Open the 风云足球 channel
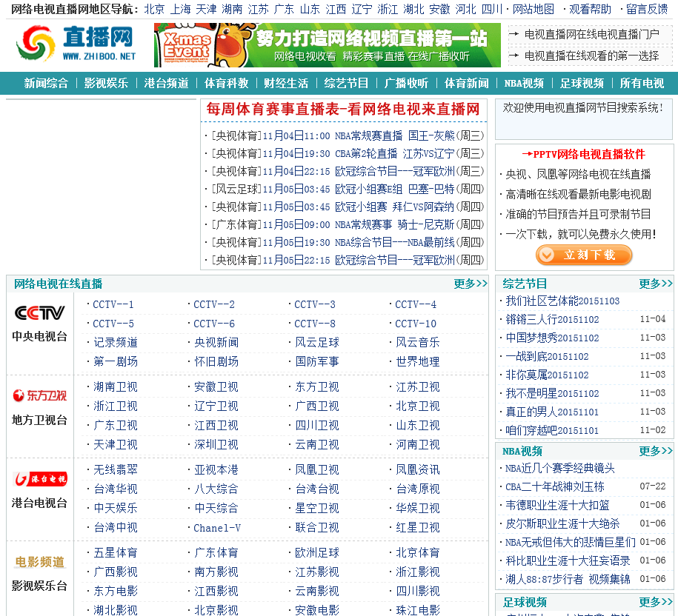This screenshot has height=616, width=678. pos(317,343)
